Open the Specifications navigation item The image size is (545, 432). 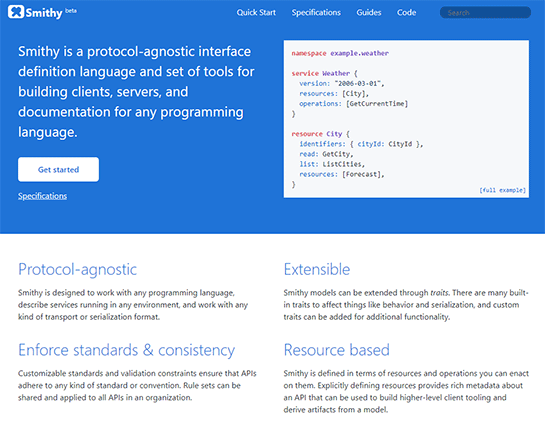[x=316, y=13]
